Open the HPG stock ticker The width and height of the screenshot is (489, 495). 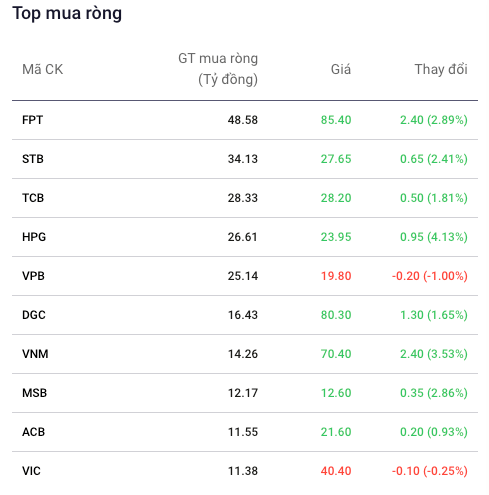pyautogui.click(x=34, y=237)
